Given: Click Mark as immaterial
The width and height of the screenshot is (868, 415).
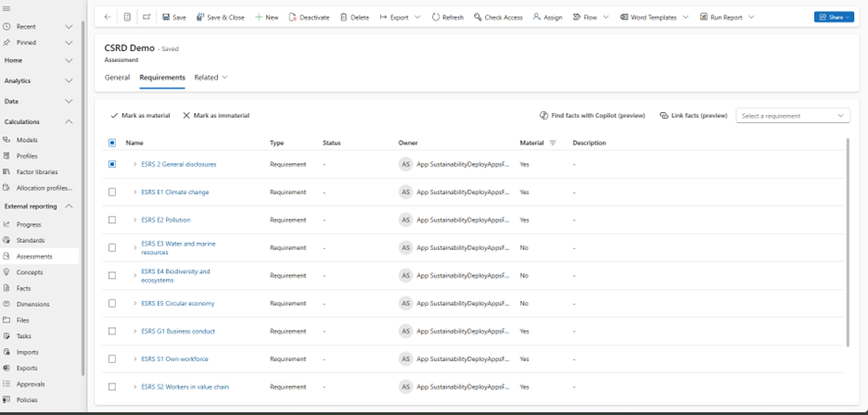Looking at the screenshot, I should click(x=216, y=116).
